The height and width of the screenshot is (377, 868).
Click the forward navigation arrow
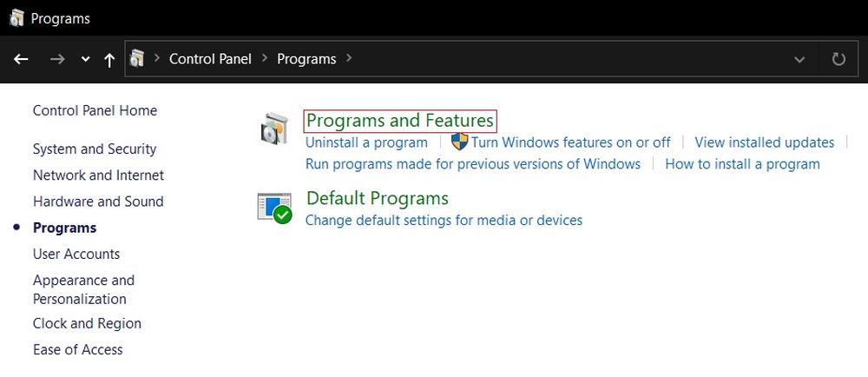click(57, 59)
